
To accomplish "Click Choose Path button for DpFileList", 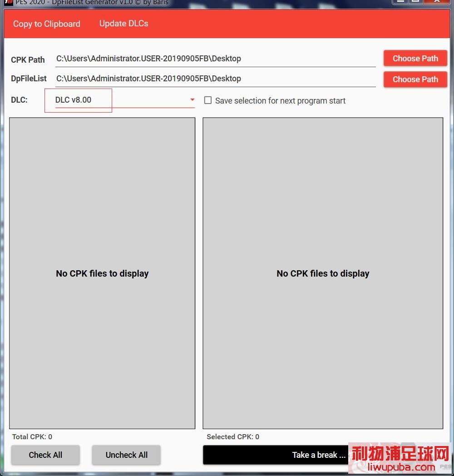I will tap(415, 79).
